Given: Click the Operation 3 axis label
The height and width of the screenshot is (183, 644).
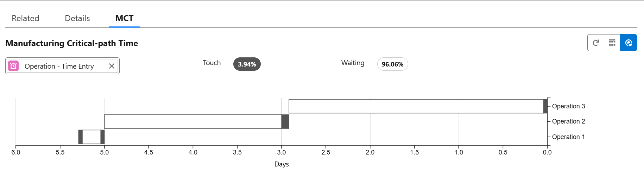Looking at the screenshot, I should coord(568,106).
